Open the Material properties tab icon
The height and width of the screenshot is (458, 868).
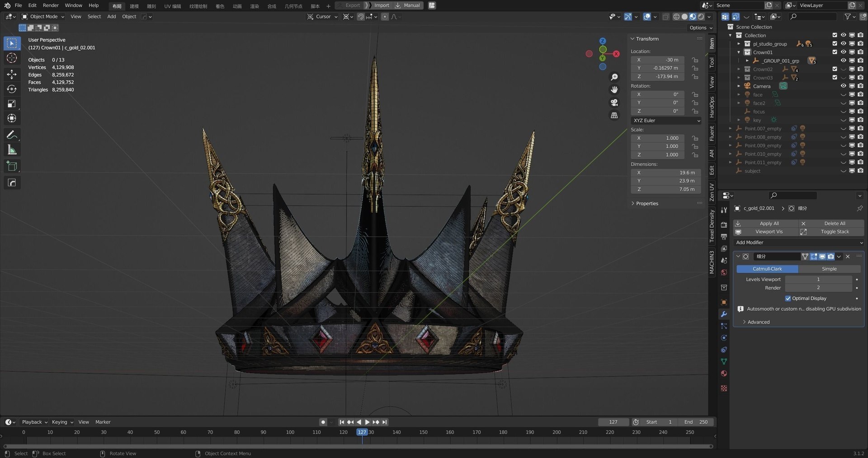point(724,374)
